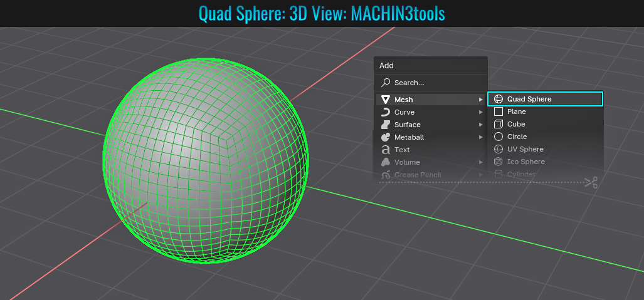The image size is (644, 300).
Task: Add an Ico Sphere mesh
Action: click(545, 162)
